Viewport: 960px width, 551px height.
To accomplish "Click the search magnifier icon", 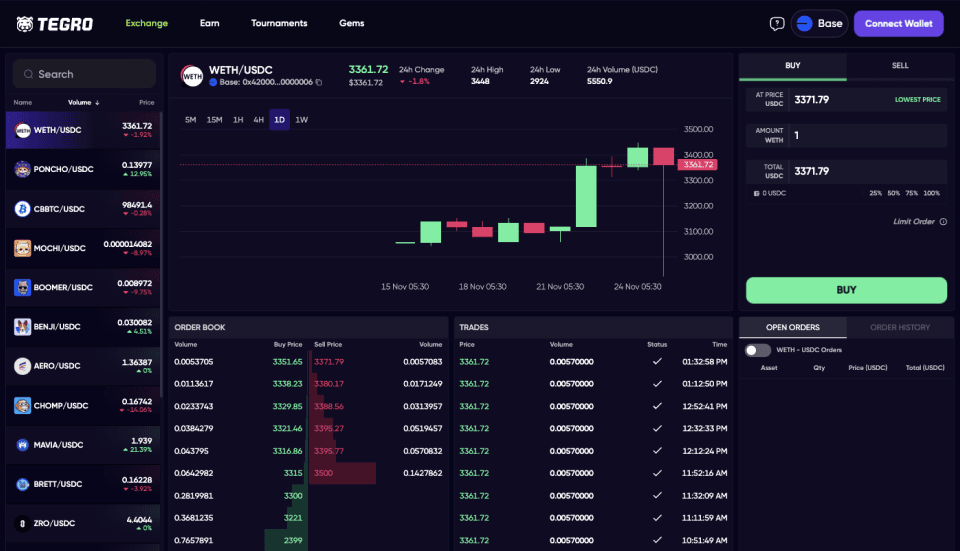I will click(x=28, y=74).
